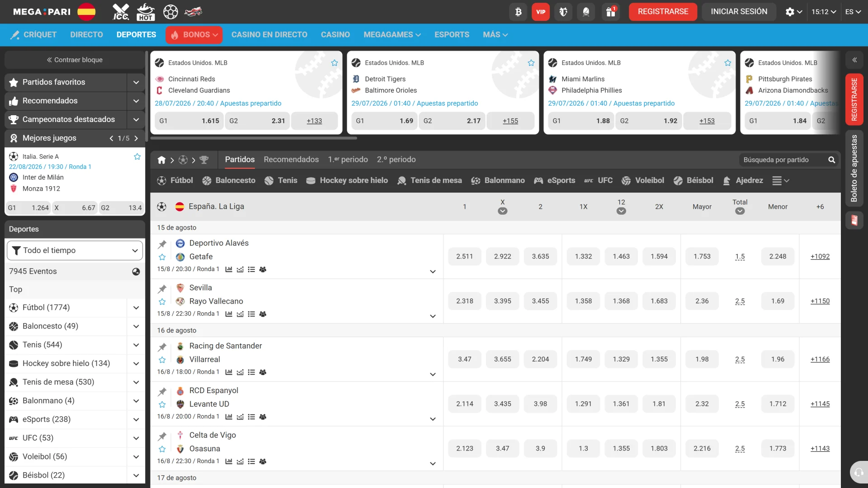
Task: Open the shield icon in header
Action: [563, 12]
